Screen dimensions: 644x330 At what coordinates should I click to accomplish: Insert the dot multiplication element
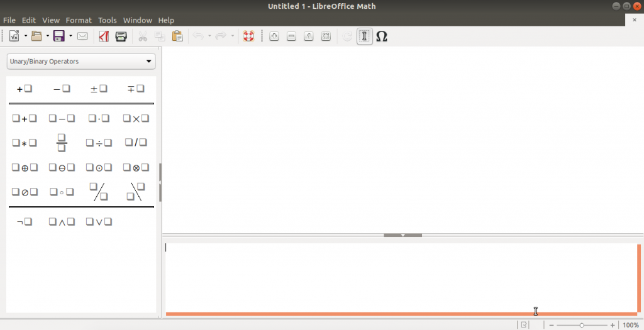(x=99, y=119)
